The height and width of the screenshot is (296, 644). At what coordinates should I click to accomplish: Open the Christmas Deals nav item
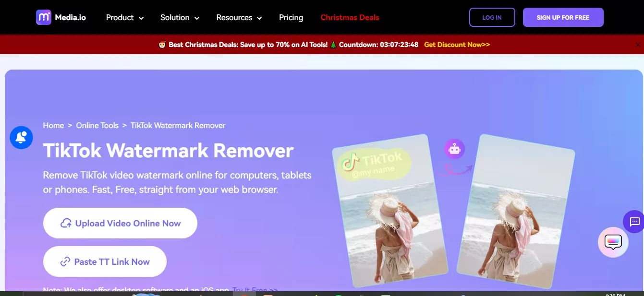click(x=350, y=18)
